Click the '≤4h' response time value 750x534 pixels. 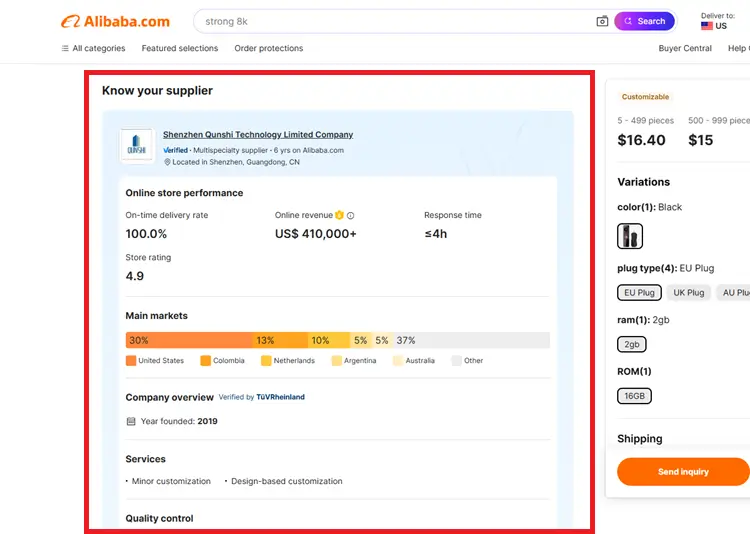(436, 234)
